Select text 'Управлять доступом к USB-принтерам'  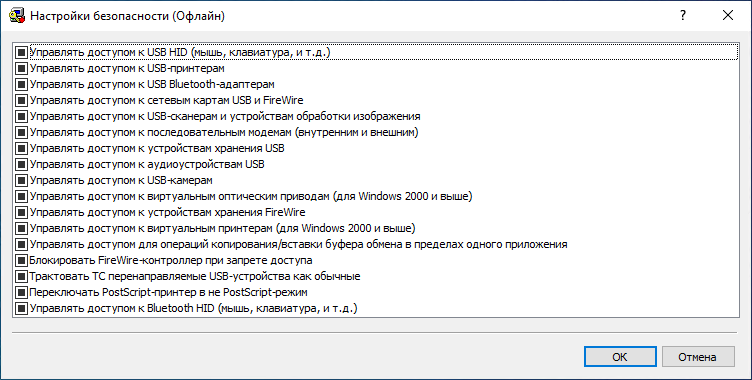click(x=127, y=68)
